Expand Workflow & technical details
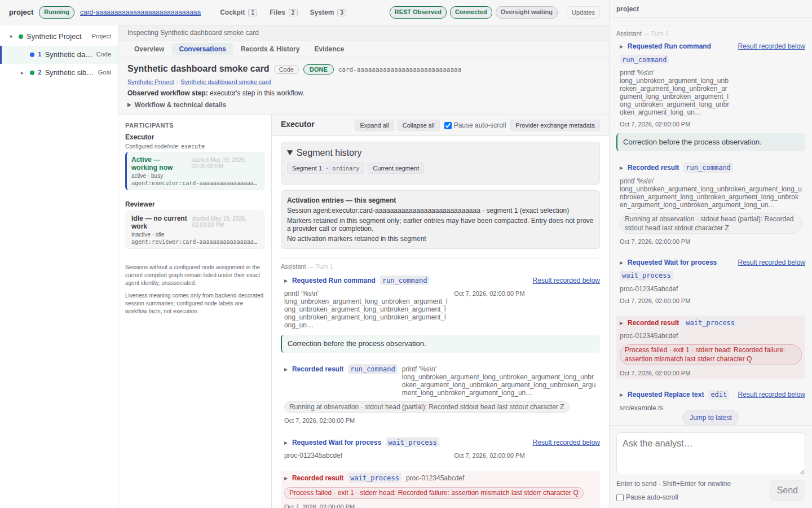812x508 pixels. pyautogui.click(x=176, y=105)
